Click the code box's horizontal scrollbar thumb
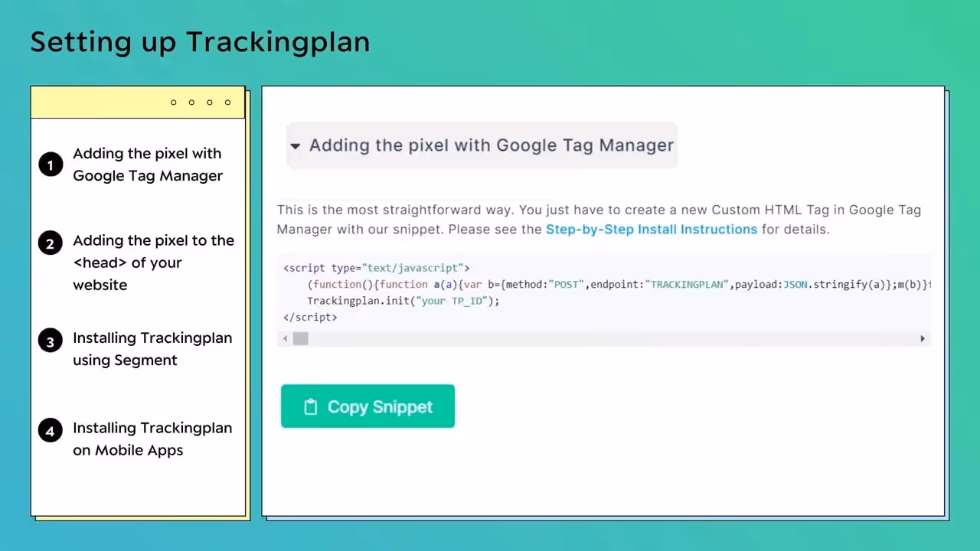This screenshot has height=551, width=980. tap(300, 338)
